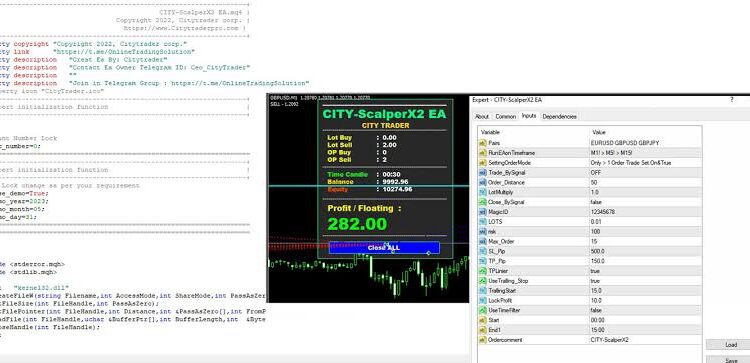Click the integer icon beside risk
The width and height of the screenshot is (750, 363).
click(483, 231)
